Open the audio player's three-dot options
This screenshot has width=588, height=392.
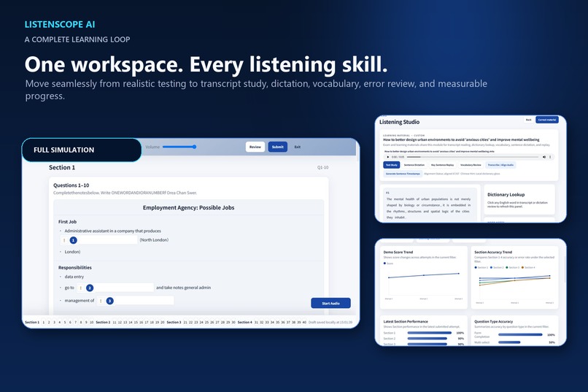550,157
